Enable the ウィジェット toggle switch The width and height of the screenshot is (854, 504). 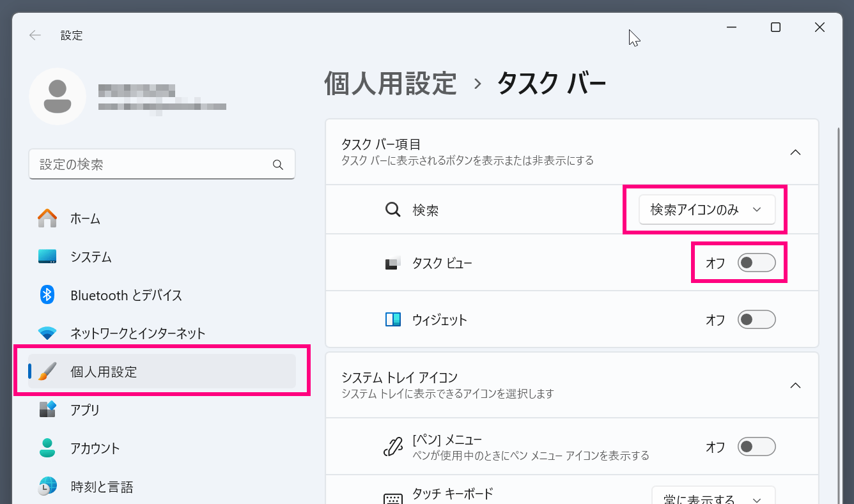(756, 319)
